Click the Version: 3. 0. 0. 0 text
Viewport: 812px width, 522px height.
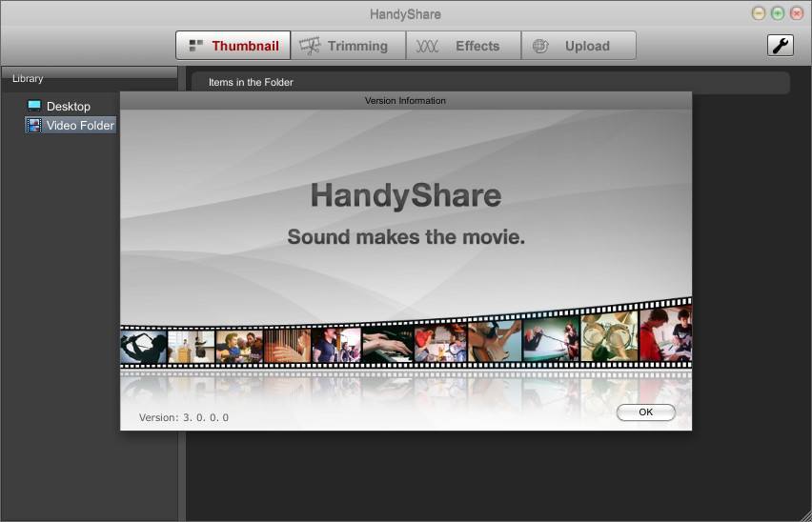(x=183, y=417)
